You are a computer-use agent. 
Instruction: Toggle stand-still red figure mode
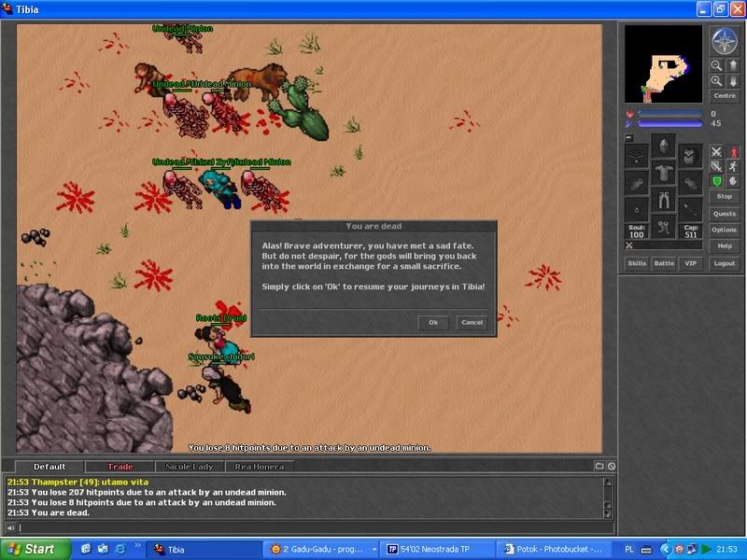[x=733, y=152]
